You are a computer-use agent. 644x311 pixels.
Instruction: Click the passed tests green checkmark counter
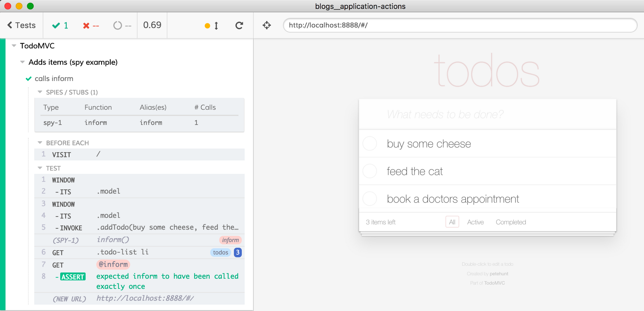(60, 25)
